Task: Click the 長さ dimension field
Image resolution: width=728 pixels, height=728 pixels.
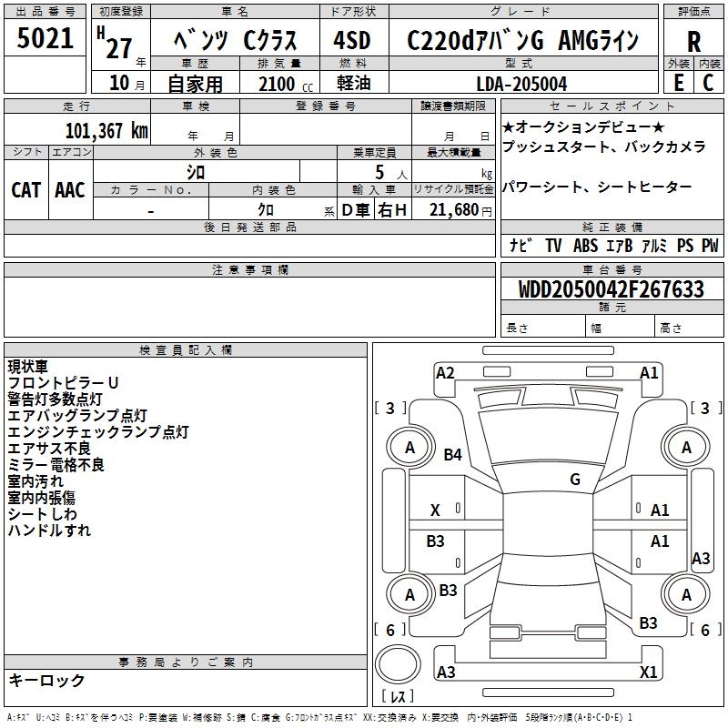Action: click(543, 327)
